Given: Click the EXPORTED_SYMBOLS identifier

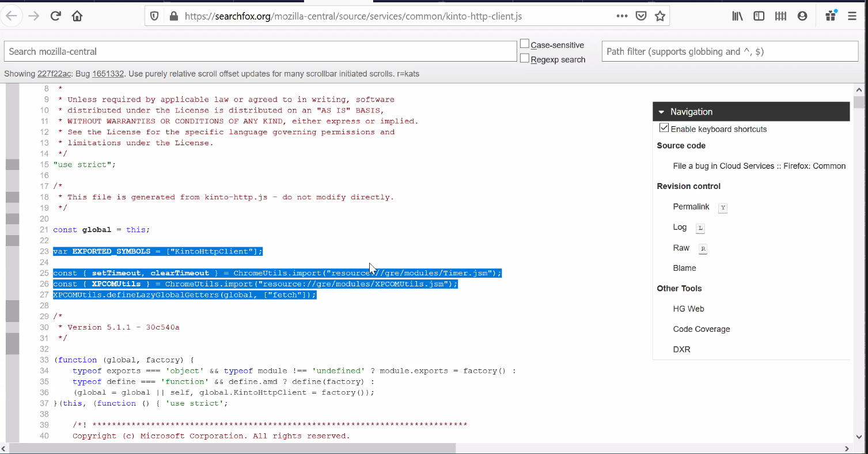Looking at the screenshot, I should (111, 251).
